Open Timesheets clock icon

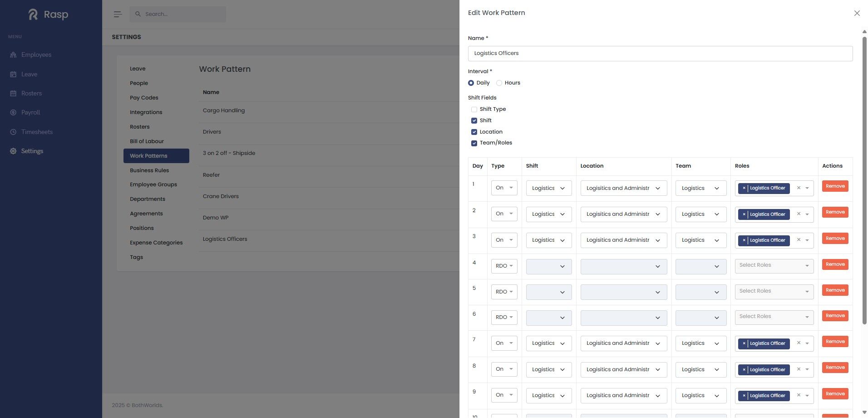[13, 132]
